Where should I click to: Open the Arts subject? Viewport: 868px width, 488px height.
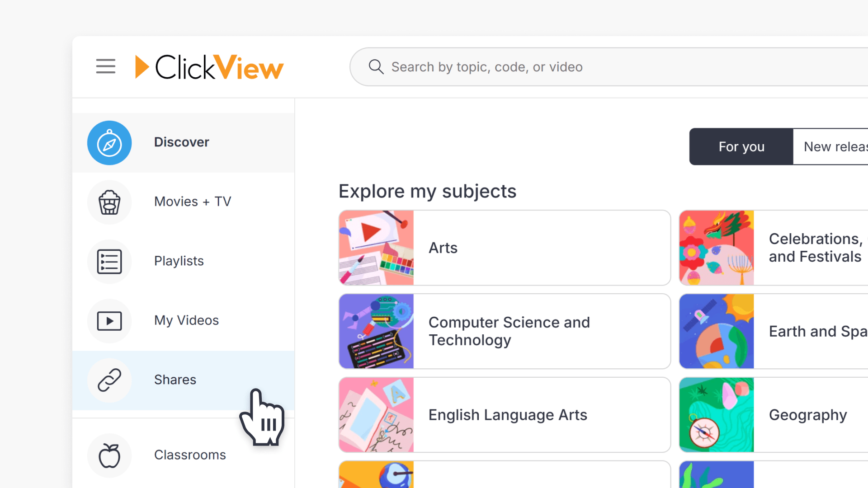click(x=504, y=248)
